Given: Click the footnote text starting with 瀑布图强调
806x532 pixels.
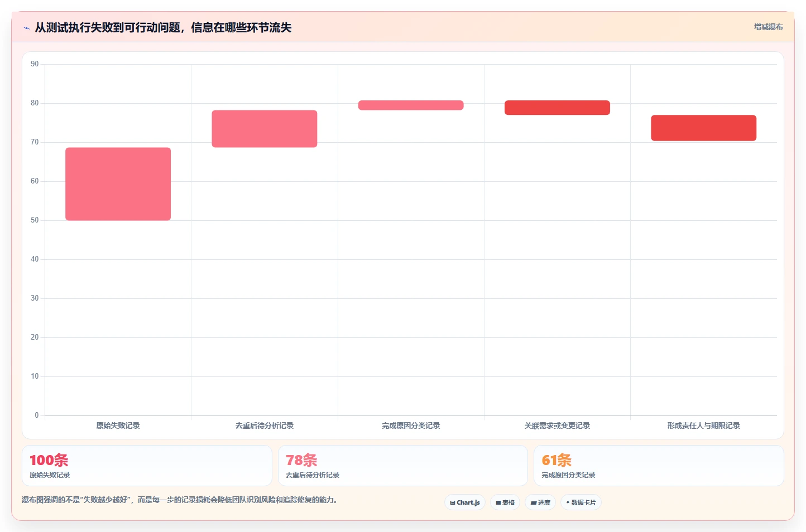Looking at the screenshot, I should pos(179,500).
